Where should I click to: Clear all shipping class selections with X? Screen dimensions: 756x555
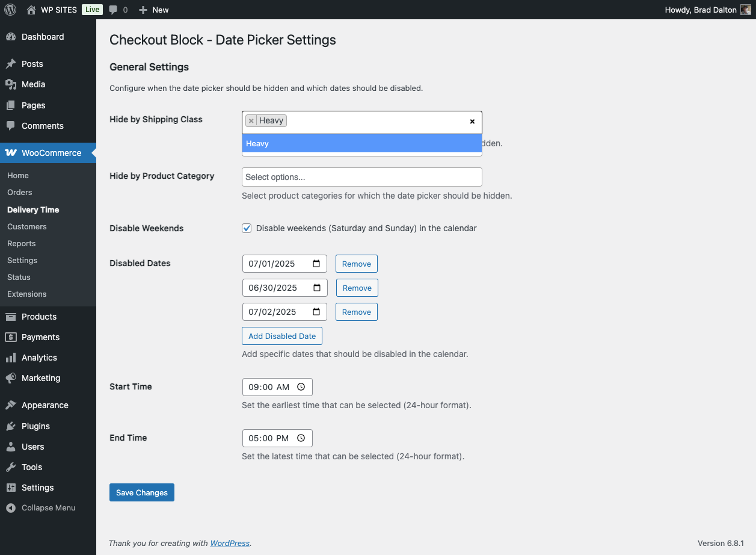point(472,122)
